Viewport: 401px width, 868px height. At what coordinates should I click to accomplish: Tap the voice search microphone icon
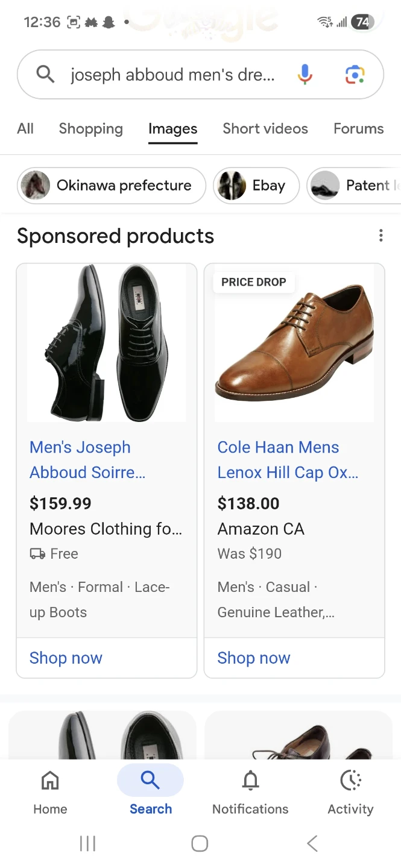click(x=305, y=75)
